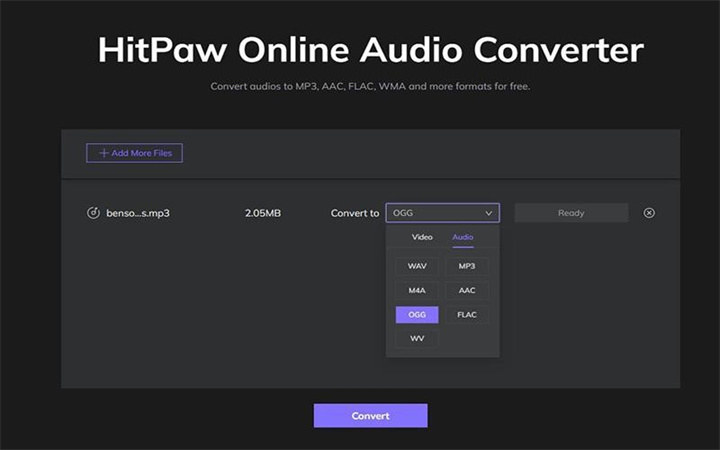Image resolution: width=720 pixels, height=450 pixels.
Task: Remove the benso...s.mp3 file with the X icon
Action: [x=649, y=213]
